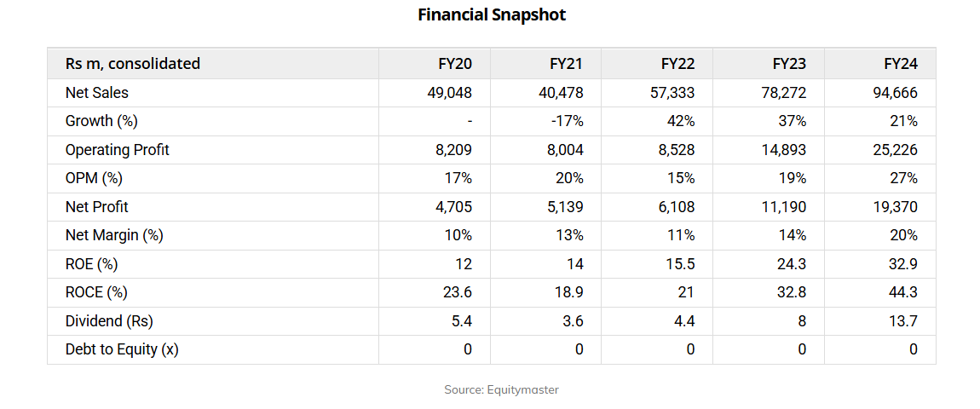Select the Rs m, consolidated header cell
The image size is (980, 409).
[x=133, y=64]
